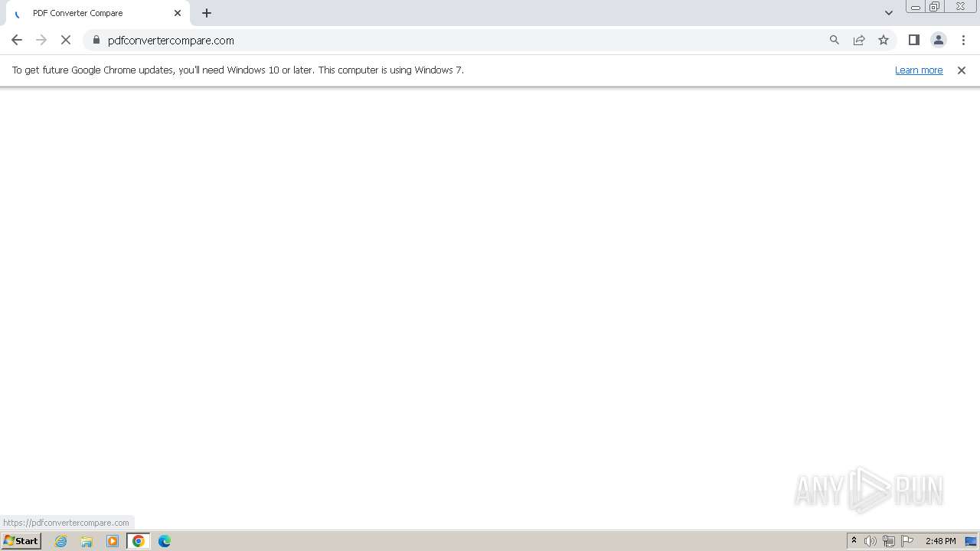Open the Chrome profile avatar menu
Screen dimensions: 980x551
click(939, 40)
